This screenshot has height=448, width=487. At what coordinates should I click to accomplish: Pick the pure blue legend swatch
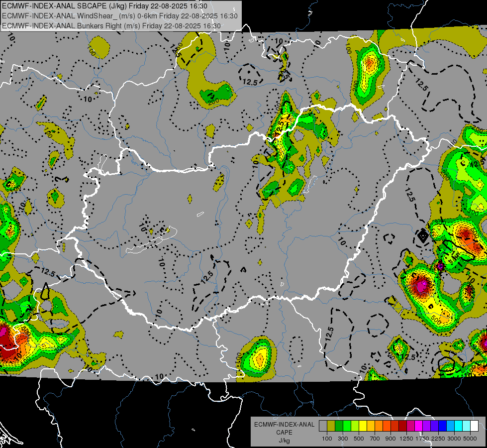(x=443, y=426)
